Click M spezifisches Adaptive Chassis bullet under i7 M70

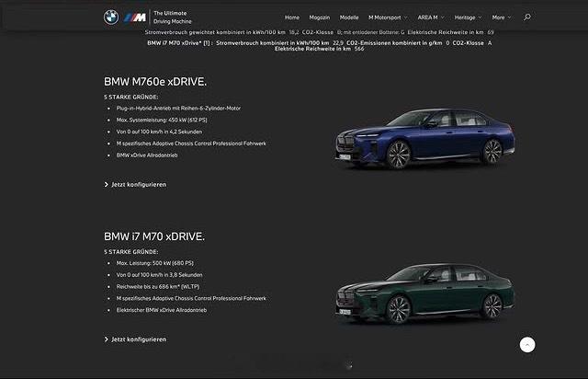(x=191, y=298)
